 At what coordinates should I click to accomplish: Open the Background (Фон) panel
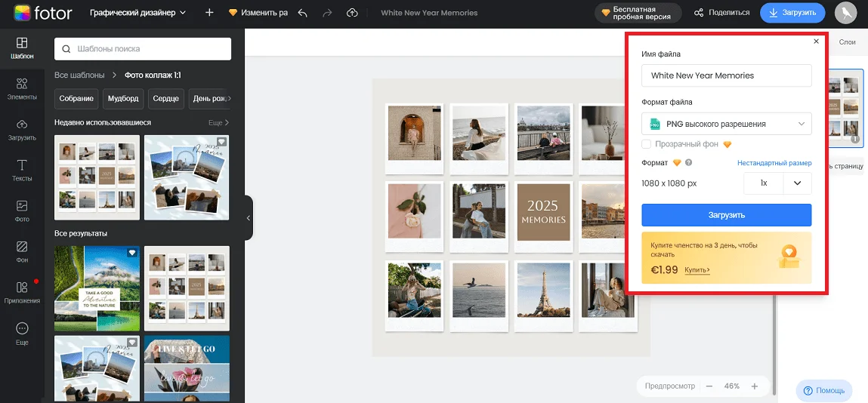(22, 251)
